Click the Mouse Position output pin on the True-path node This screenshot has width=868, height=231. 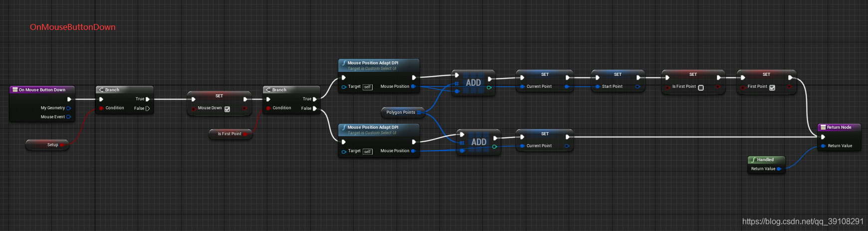(413, 87)
